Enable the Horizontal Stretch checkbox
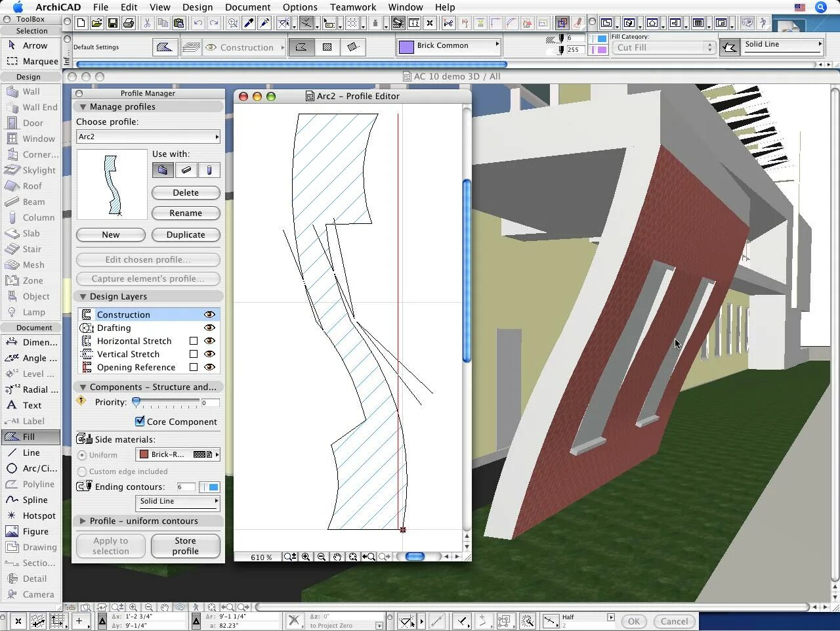Screen dimensions: 840x631 click(194, 341)
